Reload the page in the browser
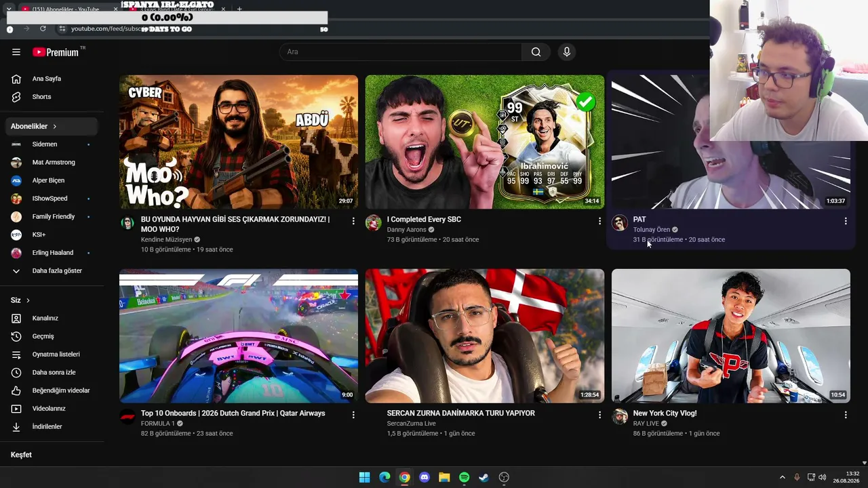The height and width of the screenshot is (488, 868). pos(43,29)
